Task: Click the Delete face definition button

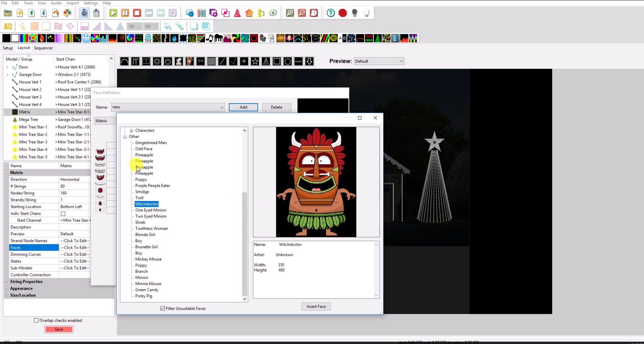Action: pyautogui.click(x=276, y=107)
